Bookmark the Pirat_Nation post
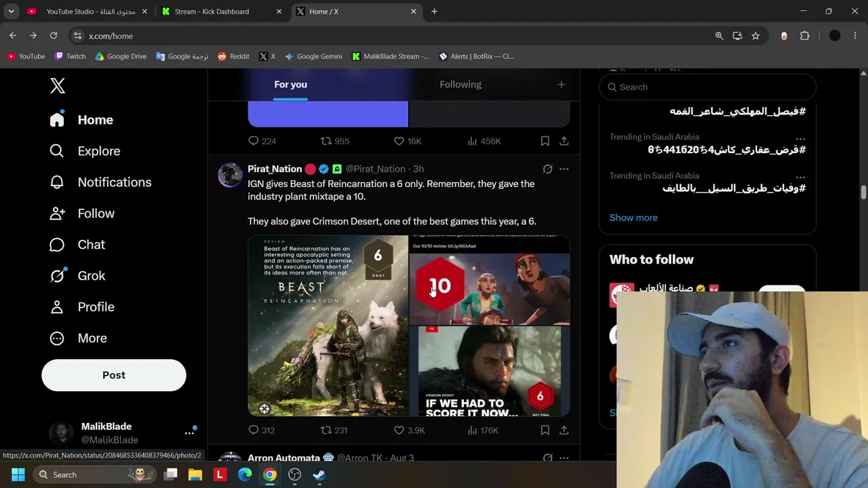The height and width of the screenshot is (488, 868). (x=545, y=430)
